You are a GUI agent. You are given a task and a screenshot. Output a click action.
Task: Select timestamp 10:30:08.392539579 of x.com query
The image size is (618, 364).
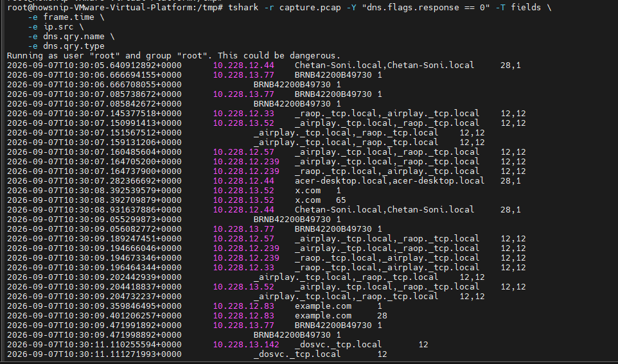coord(94,191)
